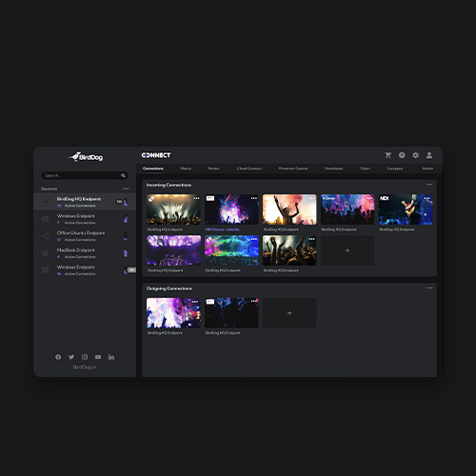Viewport: 476px width, 476px height.
Task: Switch to the Connections tab
Action: pos(153,169)
